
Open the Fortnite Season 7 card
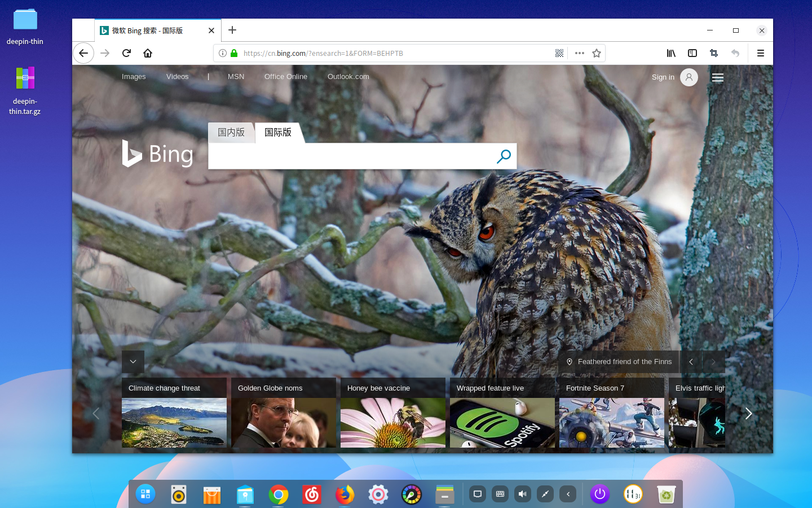coord(612,413)
